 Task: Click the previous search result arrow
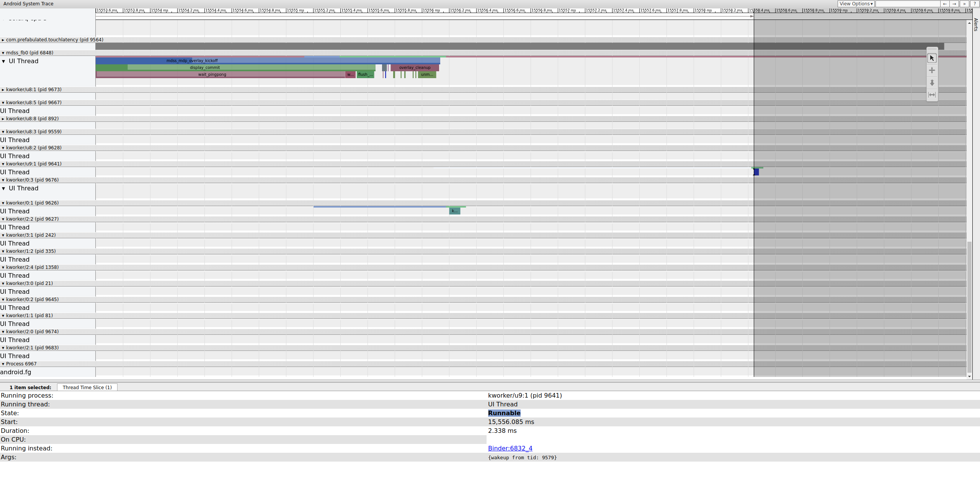coord(945,4)
